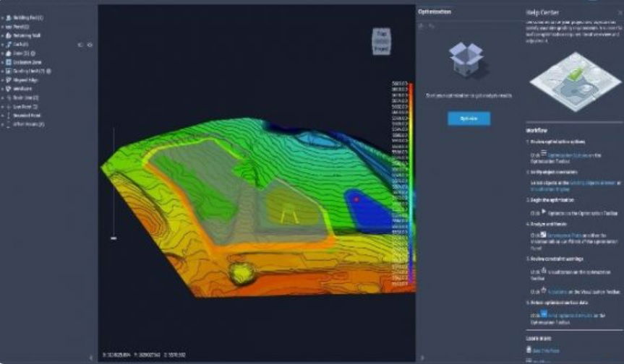The height and width of the screenshot is (364, 624).
Task: Expand the Building Pad tree node
Action: [x=2, y=18]
